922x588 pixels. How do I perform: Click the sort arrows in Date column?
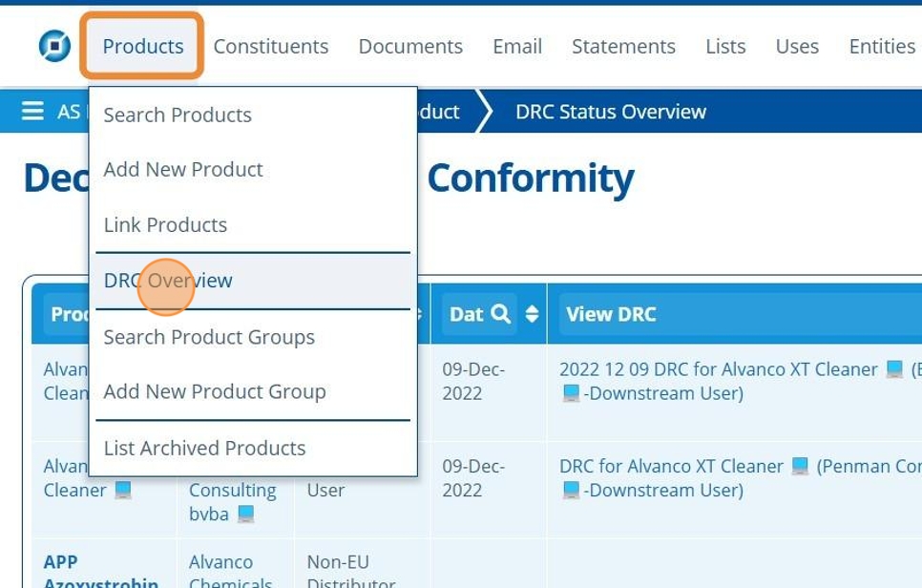(x=532, y=314)
